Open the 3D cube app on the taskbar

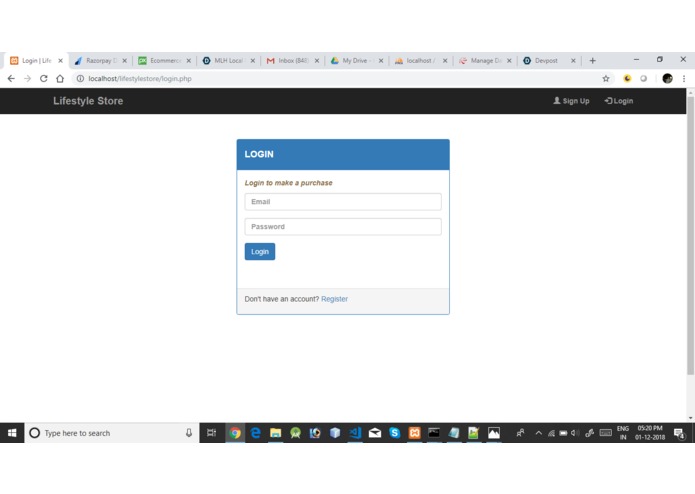pos(335,433)
